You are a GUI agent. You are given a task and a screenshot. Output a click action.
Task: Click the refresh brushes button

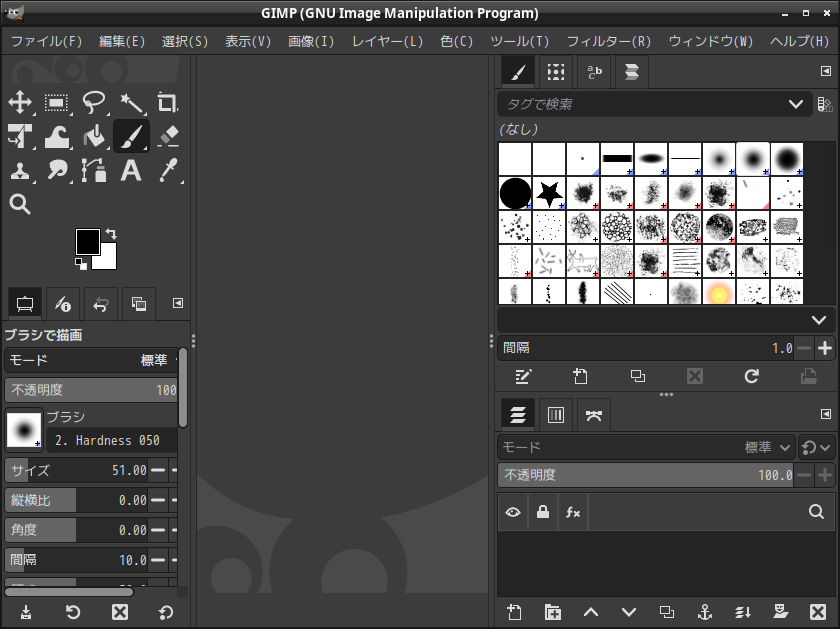(751, 376)
